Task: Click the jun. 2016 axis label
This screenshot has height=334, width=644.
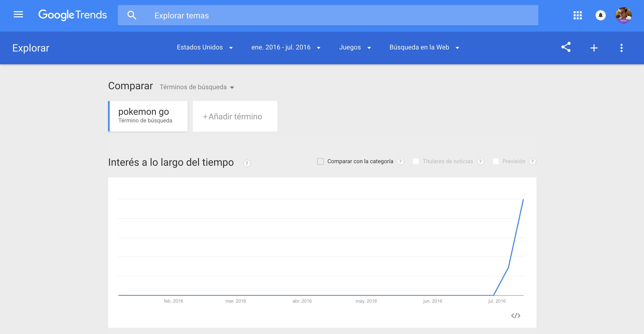Action: click(433, 301)
